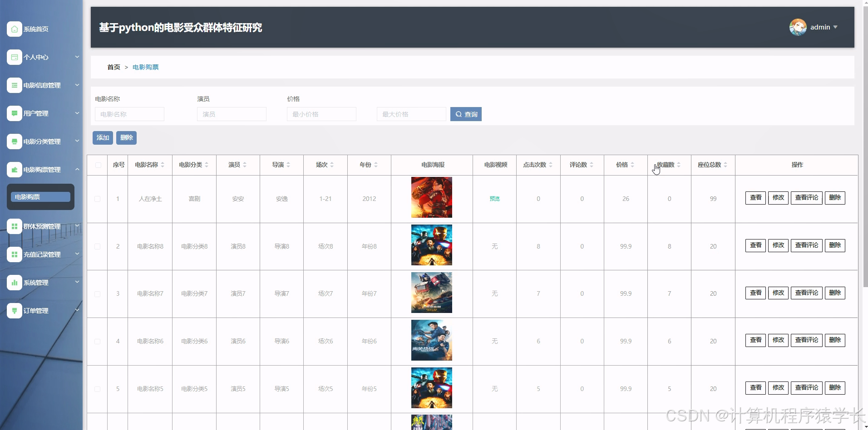
Task: Expand the 个人中心 menu chevron
Action: tap(77, 57)
